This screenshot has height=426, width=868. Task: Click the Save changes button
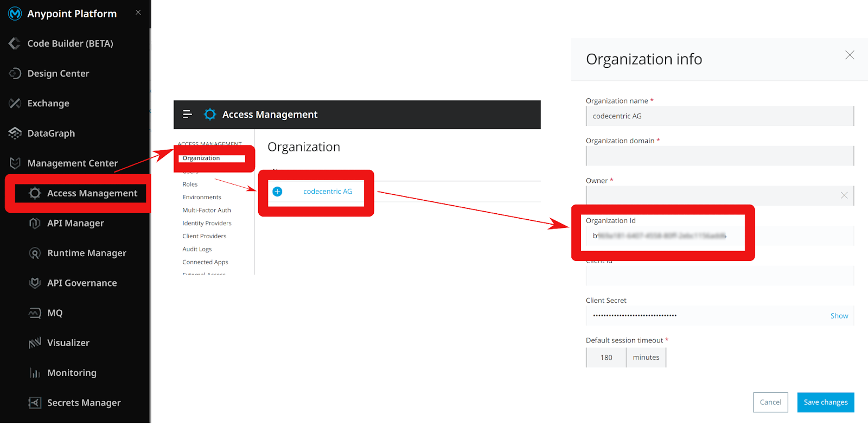click(x=826, y=402)
